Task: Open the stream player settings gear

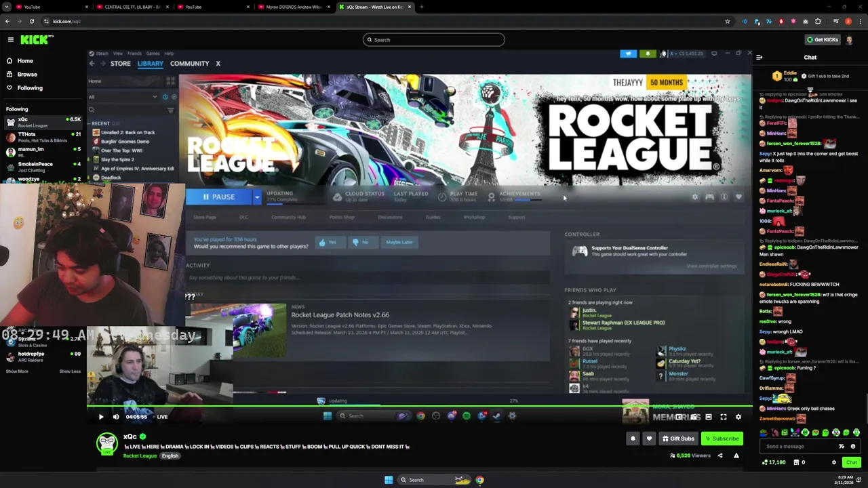Action: click(x=738, y=418)
